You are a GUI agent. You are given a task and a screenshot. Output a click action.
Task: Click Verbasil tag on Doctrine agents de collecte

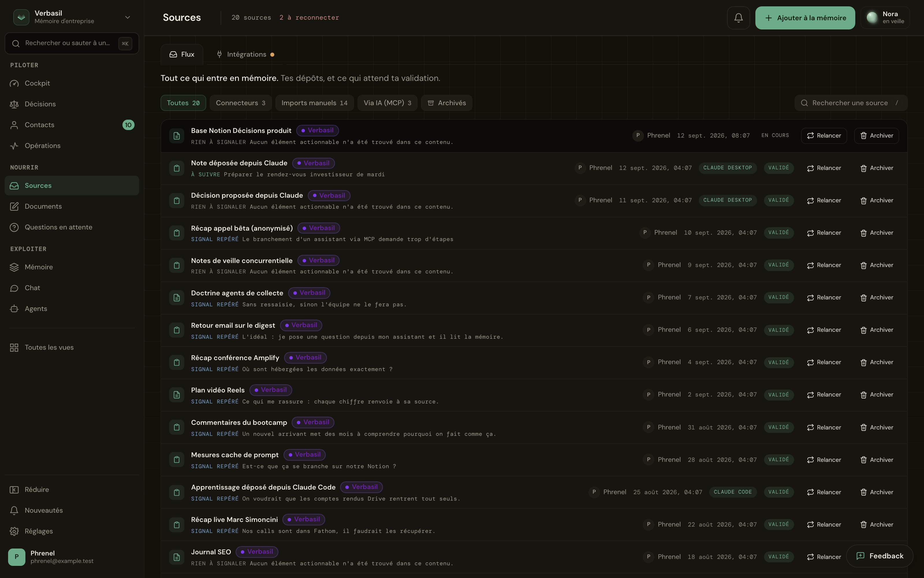309,293
